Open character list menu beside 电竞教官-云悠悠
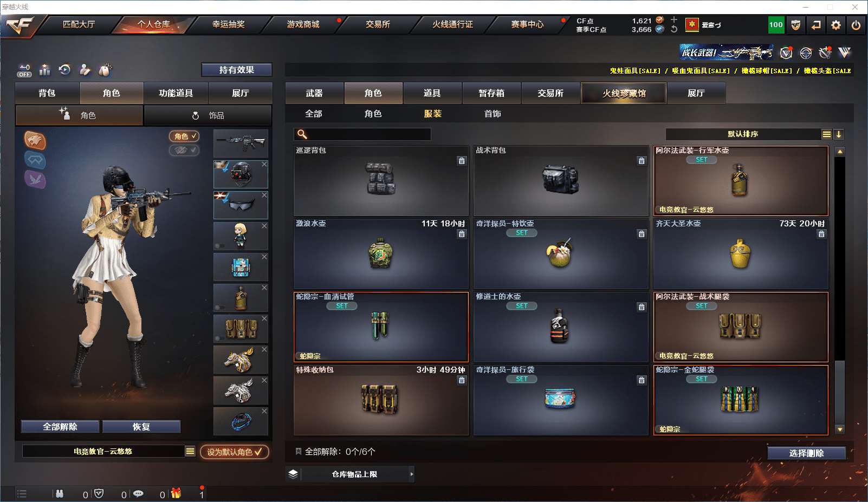Viewport: 868px width, 502px height. [x=190, y=451]
